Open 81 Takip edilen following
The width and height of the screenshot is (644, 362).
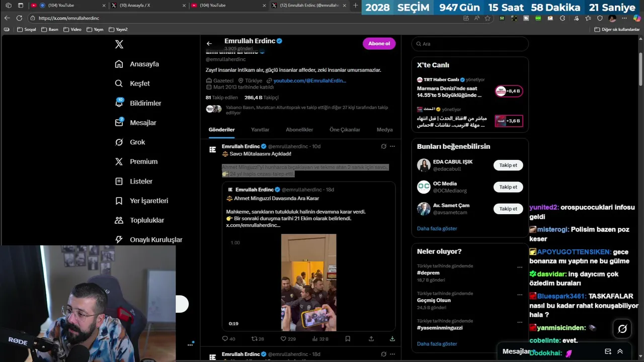click(221, 98)
